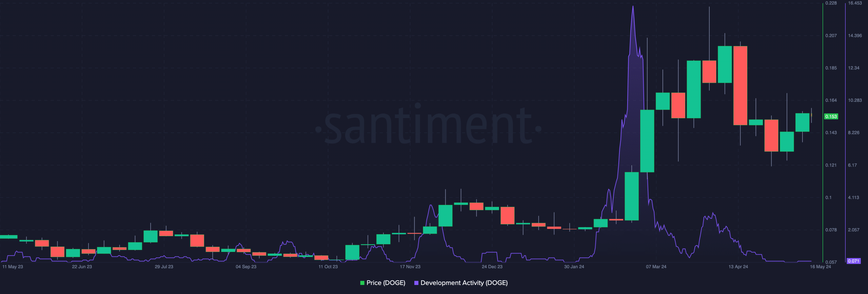Click the 0.164 price axis value

coord(831,100)
